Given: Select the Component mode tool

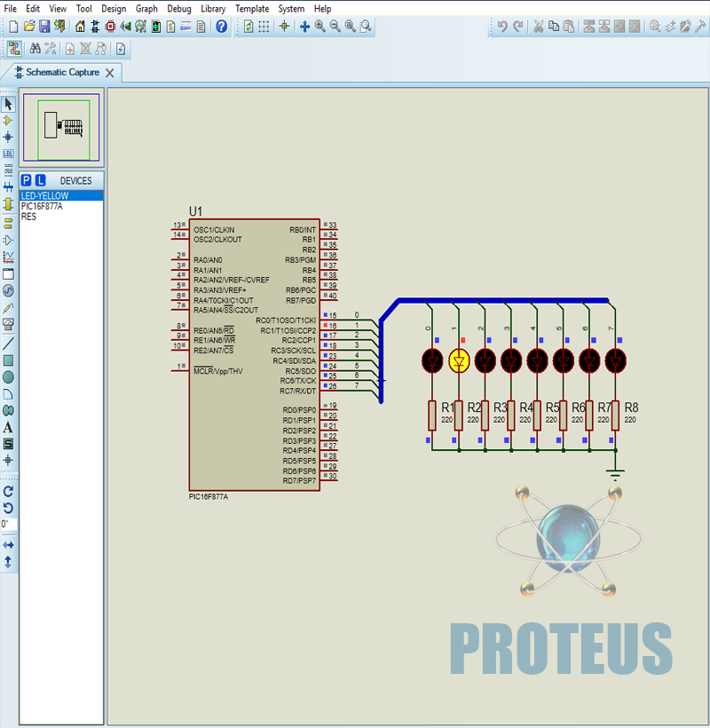Looking at the screenshot, I should coord(9,121).
